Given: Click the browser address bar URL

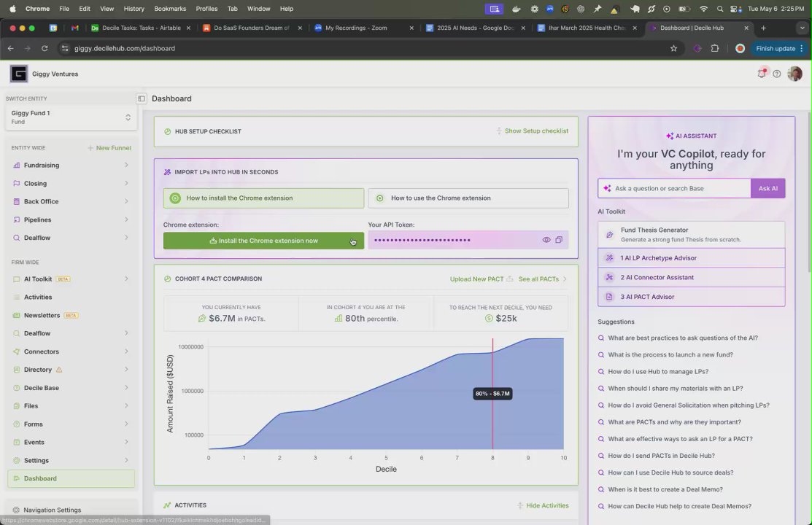Looking at the screenshot, I should pos(124,48).
